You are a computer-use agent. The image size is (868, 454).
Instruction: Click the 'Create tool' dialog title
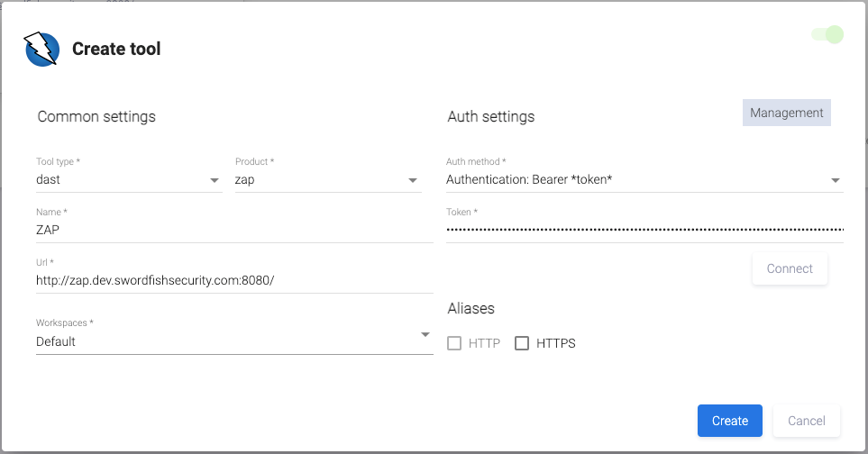tap(116, 49)
